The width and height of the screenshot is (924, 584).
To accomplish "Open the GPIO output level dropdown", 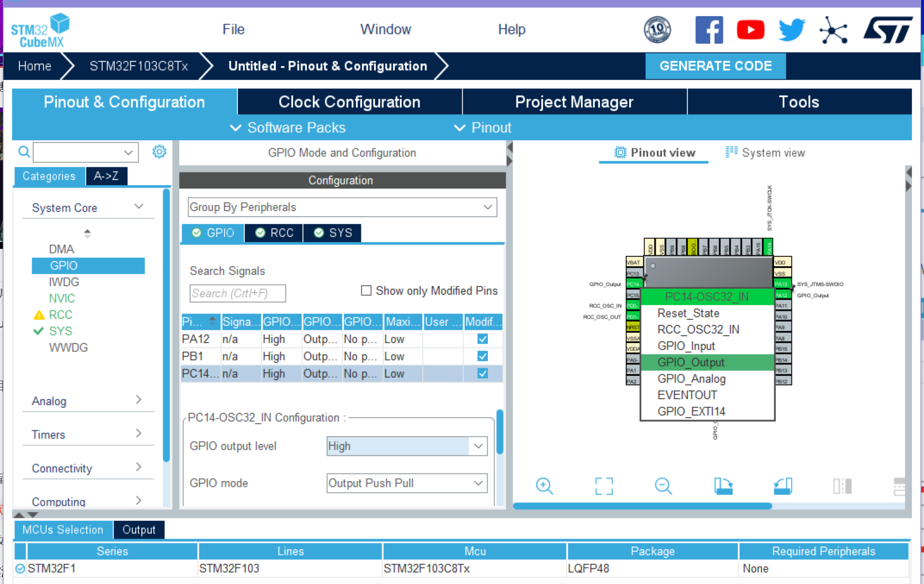I will pyautogui.click(x=407, y=446).
